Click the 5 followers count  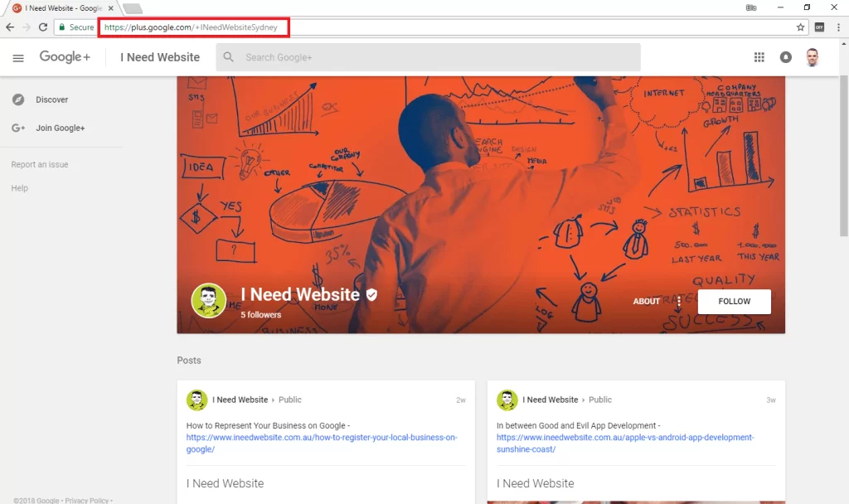(x=261, y=314)
